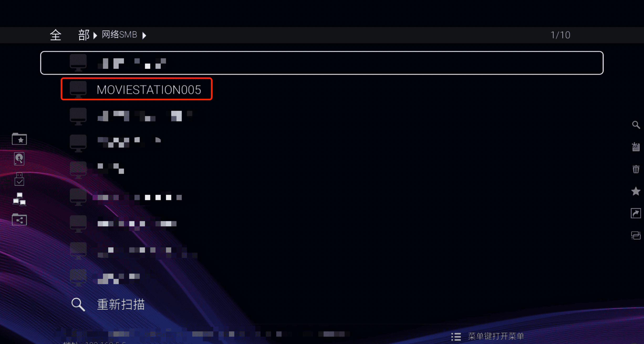
Task: Select the first highlighted device entry
Action: point(322,63)
